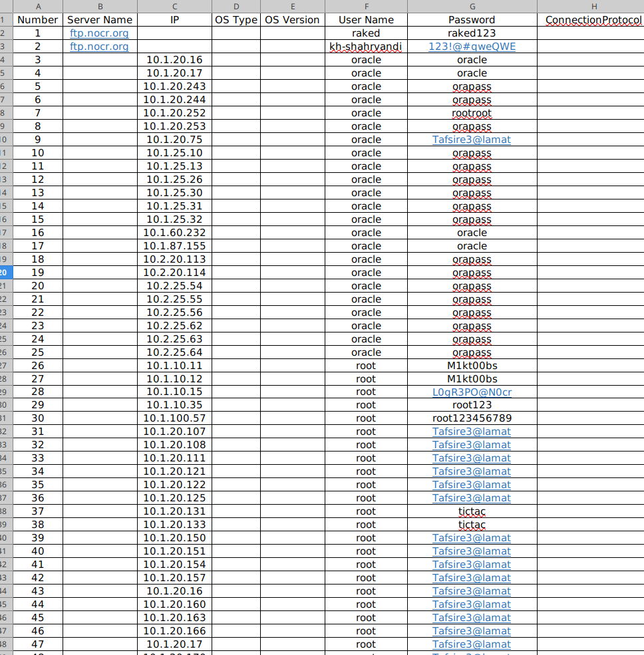644x655 pixels.
Task: Select "tictac" password in the 10.1.20.131 row
Action: click(x=472, y=511)
